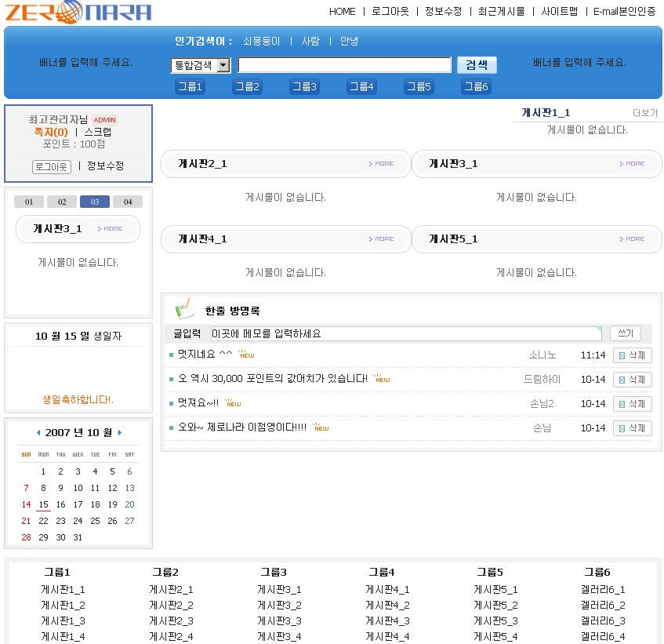Click 더보기 next to 게시판1_1
The height and width of the screenshot is (644, 664).
pyautogui.click(x=645, y=113)
